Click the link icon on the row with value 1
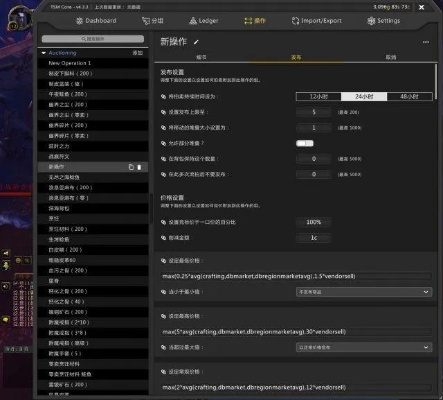This screenshot has width=443, height=400. click(x=163, y=128)
